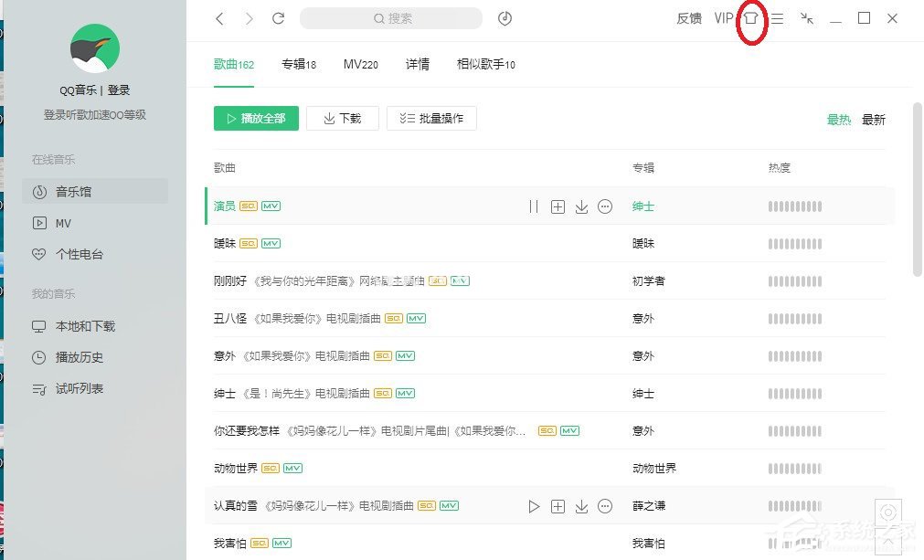Open the settings gear at bottom right
The height and width of the screenshot is (560, 924).
click(888, 512)
